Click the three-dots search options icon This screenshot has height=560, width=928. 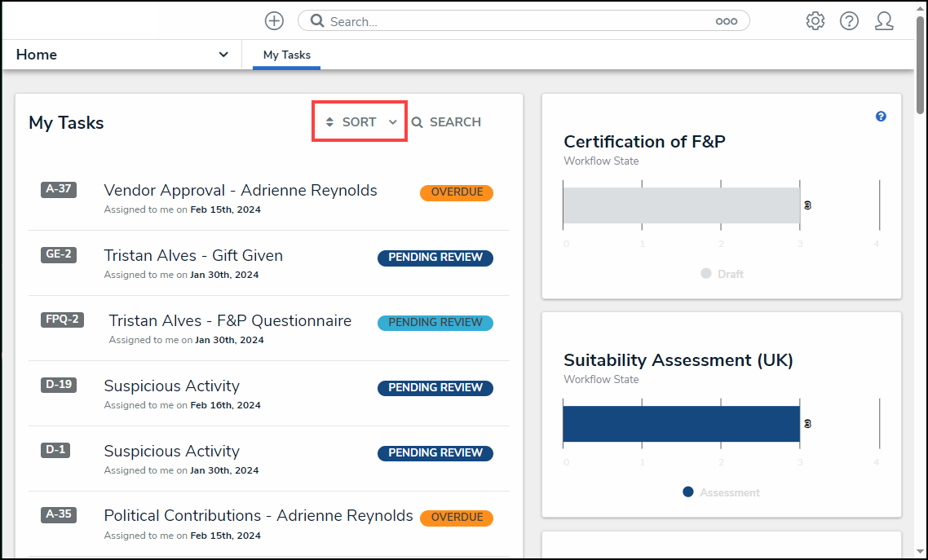tap(726, 22)
